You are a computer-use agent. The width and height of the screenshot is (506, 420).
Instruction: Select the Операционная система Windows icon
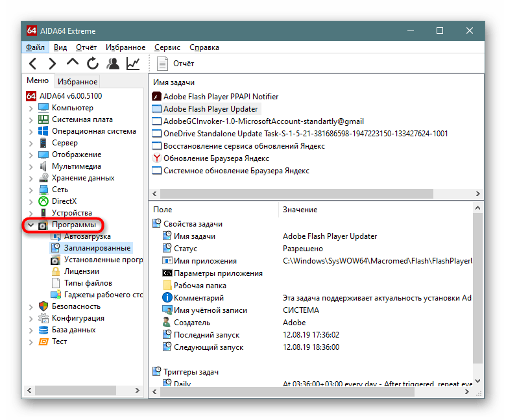coord(43,131)
